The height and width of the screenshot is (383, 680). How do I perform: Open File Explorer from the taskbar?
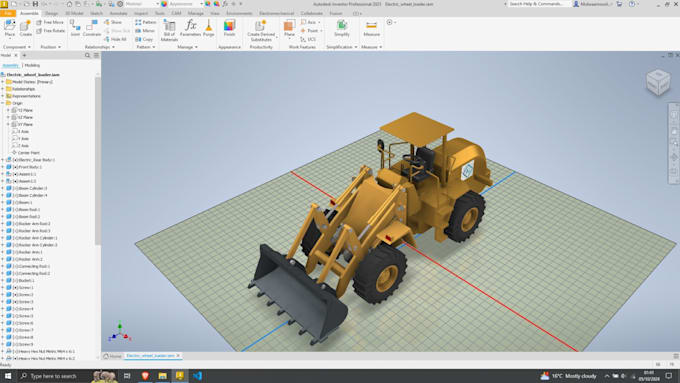point(163,376)
